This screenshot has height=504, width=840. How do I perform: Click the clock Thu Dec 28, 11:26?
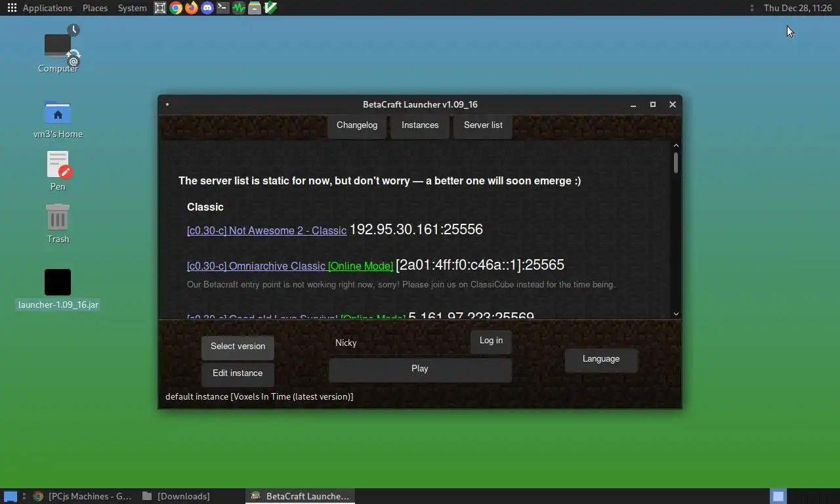[x=797, y=8]
